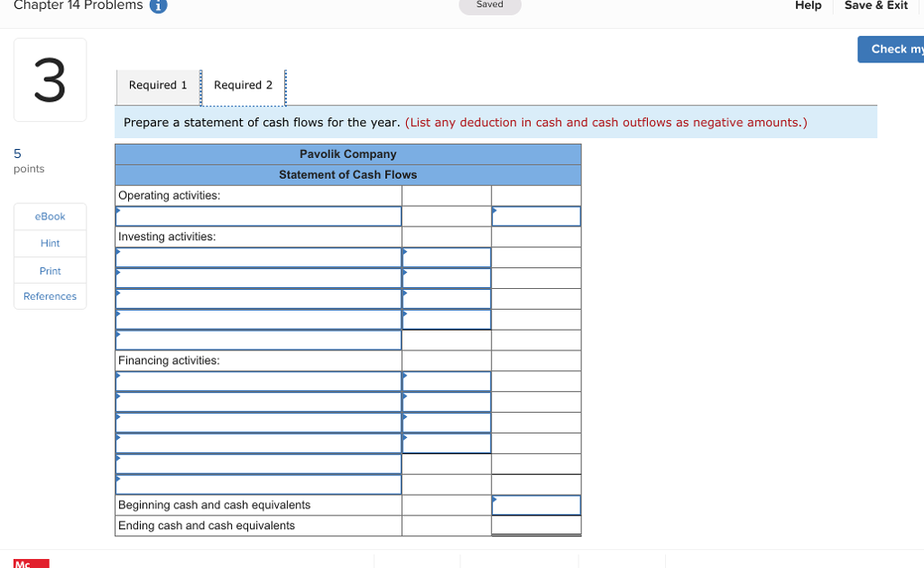
Task: Open the last Financing activities row dropdown
Action: pos(258,484)
